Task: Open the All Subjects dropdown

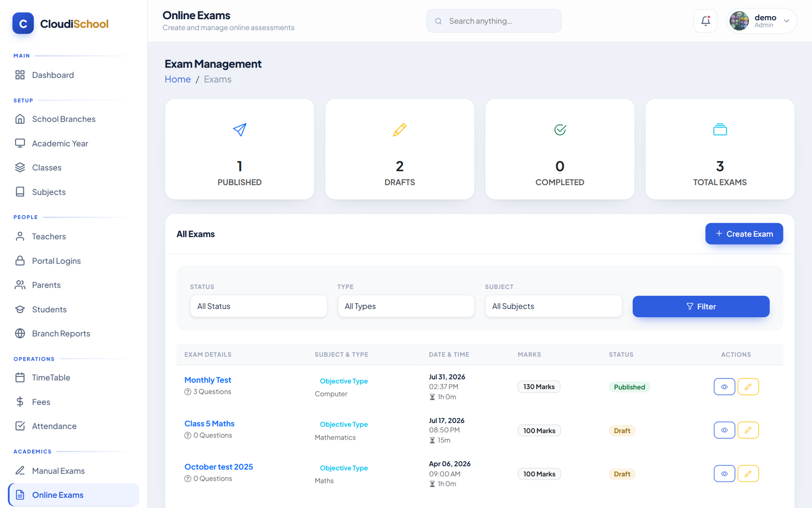Action: [554, 306]
